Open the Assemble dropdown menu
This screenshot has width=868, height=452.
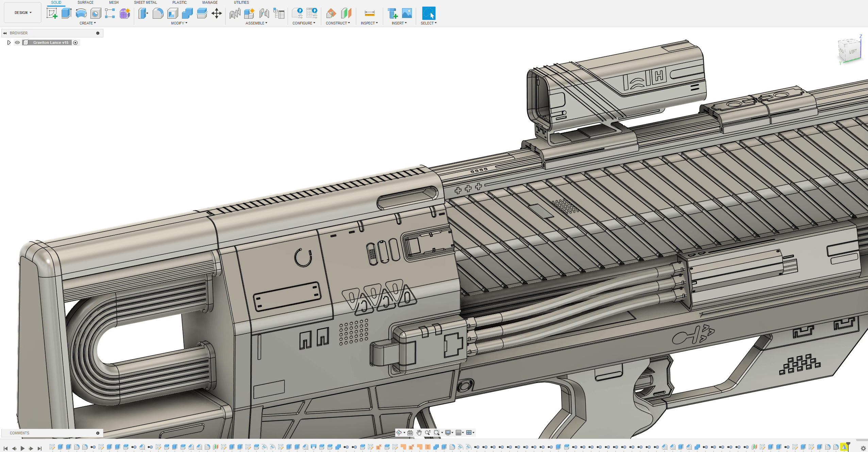[256, 23]
